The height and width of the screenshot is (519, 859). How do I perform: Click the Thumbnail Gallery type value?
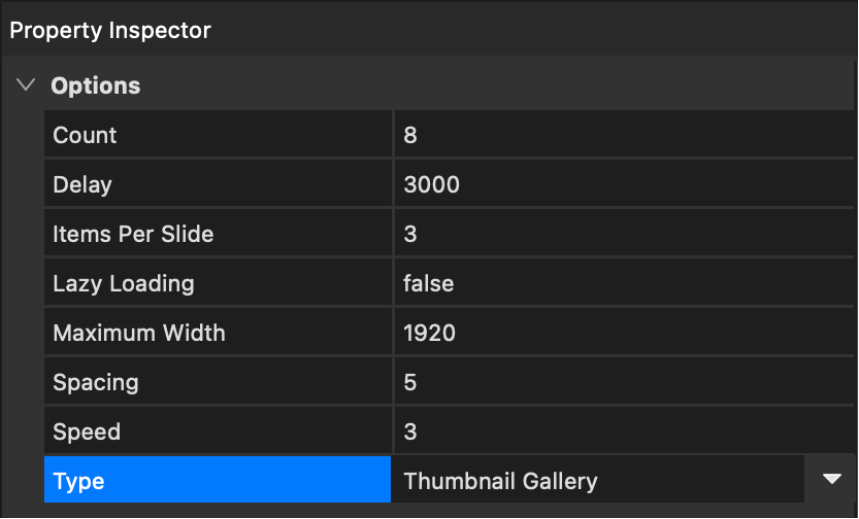[x=500, y=481]
